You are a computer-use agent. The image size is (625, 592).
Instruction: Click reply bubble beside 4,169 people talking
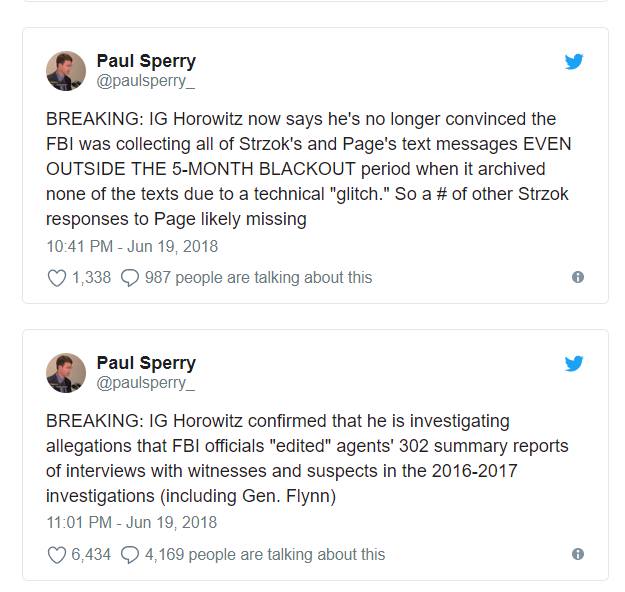[x=129, y=554]
